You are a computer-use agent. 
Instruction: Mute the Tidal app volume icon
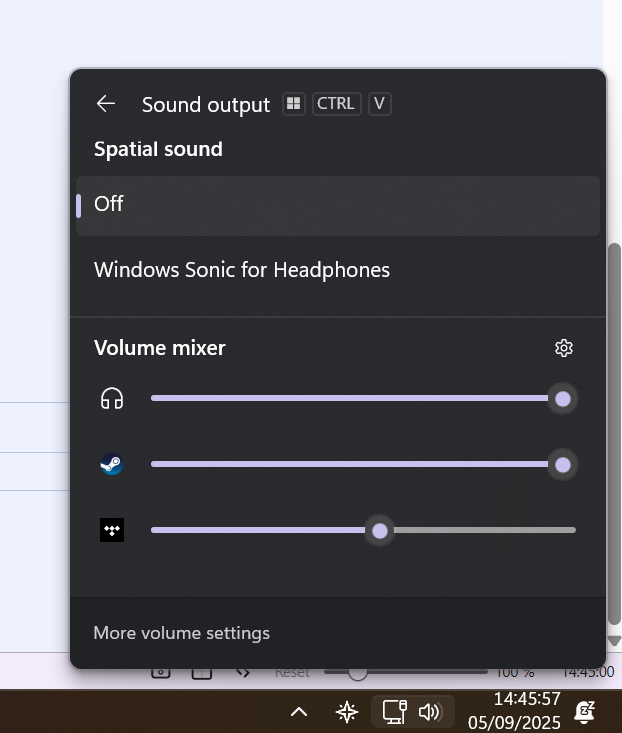click(112, 530)
